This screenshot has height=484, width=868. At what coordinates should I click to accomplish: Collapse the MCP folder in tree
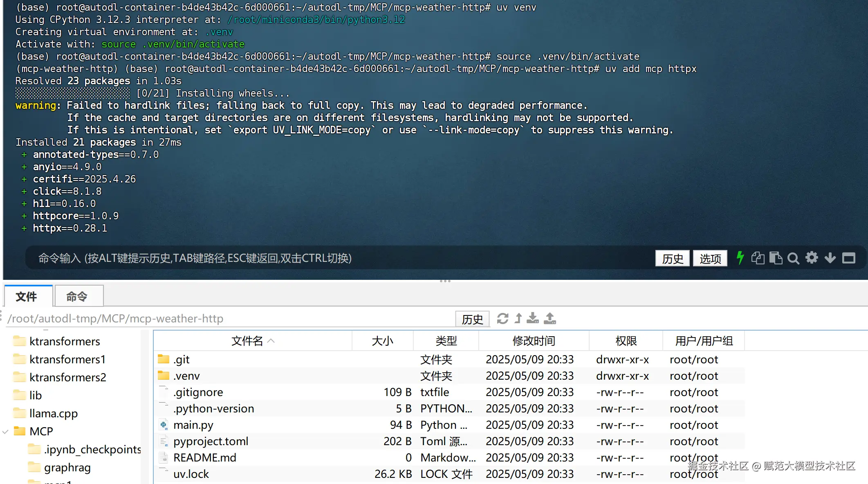(x=6, y=431)
